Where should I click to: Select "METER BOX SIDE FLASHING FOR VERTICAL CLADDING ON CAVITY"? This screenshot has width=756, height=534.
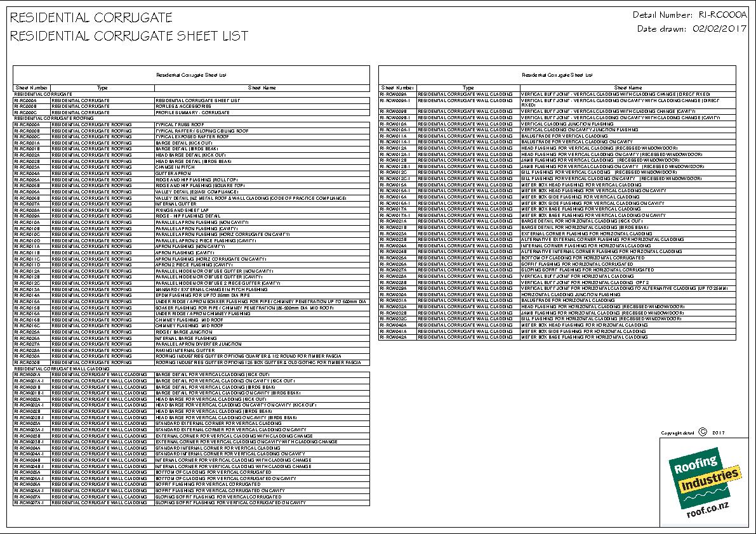[593, 203]
